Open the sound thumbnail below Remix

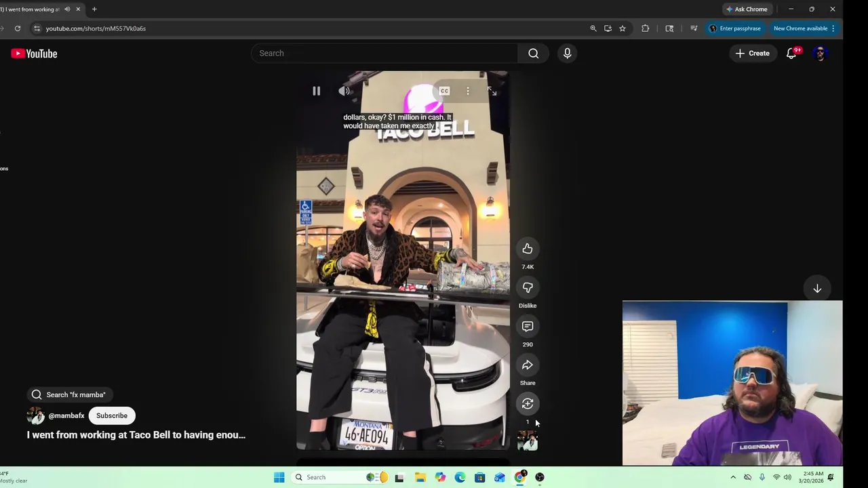click(528, 441)
